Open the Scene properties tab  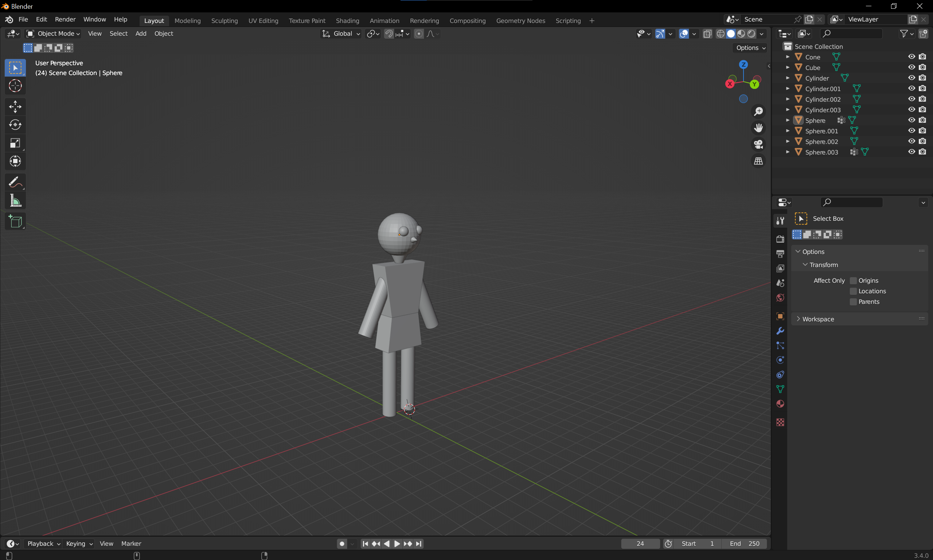pos(780,283)
